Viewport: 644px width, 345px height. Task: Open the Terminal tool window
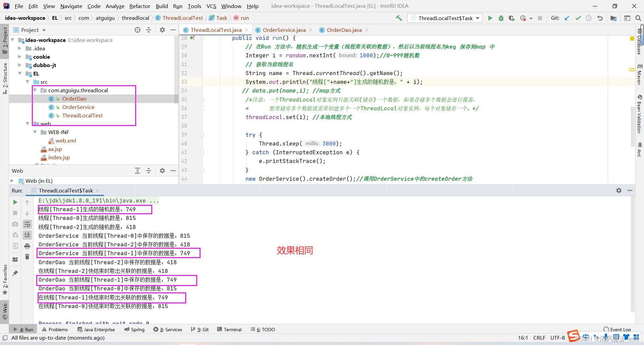click(x=229, y=330)
